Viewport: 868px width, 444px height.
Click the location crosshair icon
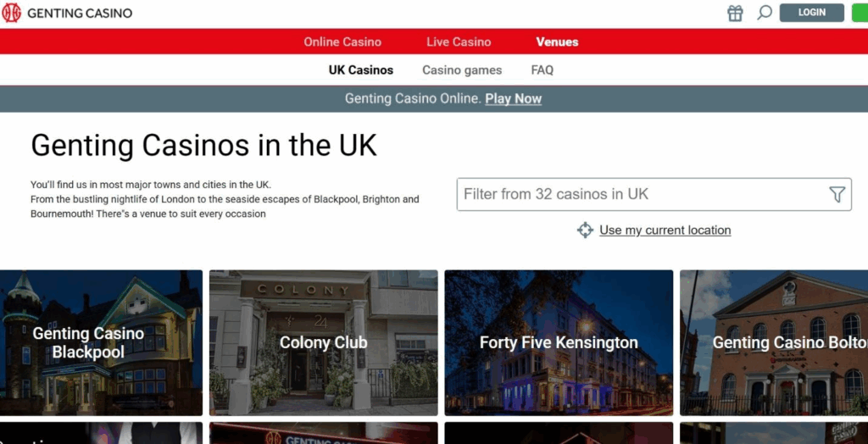(x=585, y=230)
